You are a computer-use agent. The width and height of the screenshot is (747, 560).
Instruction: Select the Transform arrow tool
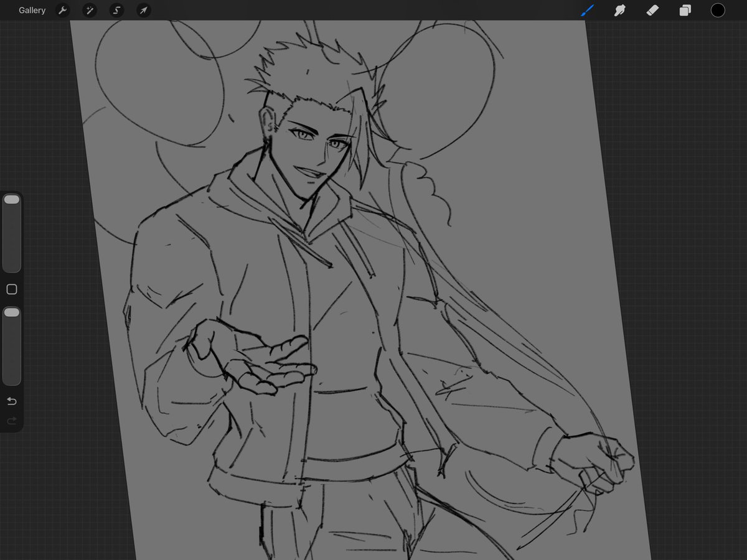143,10
